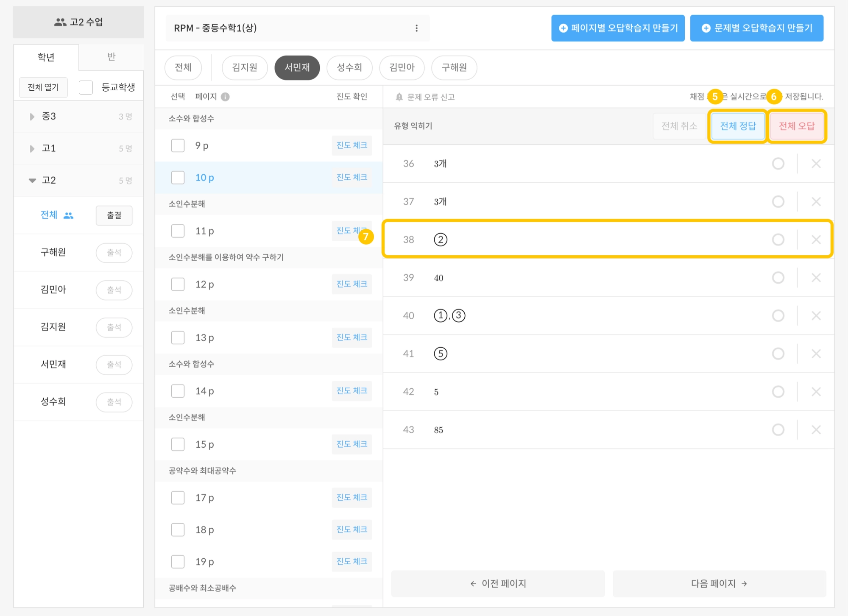Expand the 중3 grade group
The width and height of the screenshot is (848, 616).
(32, 117)
